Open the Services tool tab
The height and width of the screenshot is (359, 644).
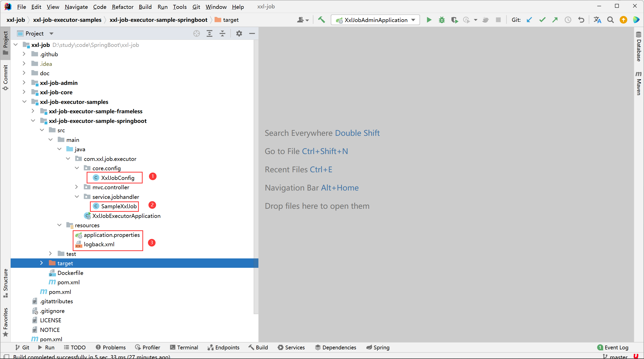click(x=291, y=347)
